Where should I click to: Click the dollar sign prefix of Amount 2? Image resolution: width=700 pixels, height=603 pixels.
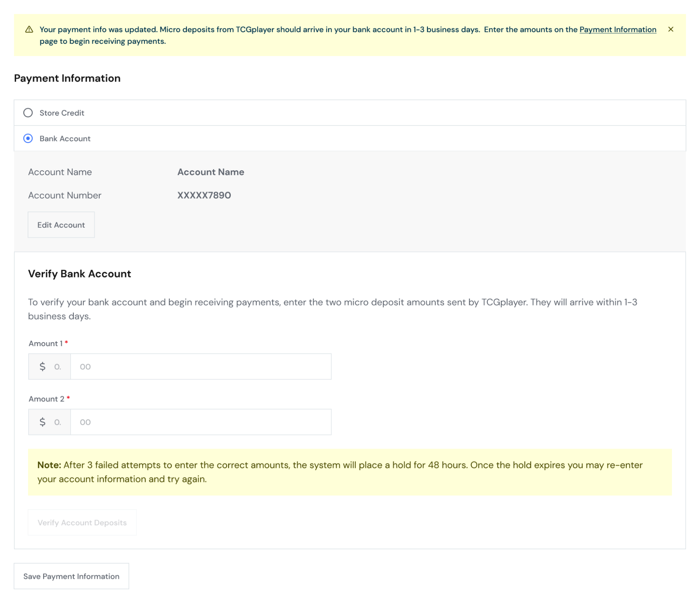[42, 422]
